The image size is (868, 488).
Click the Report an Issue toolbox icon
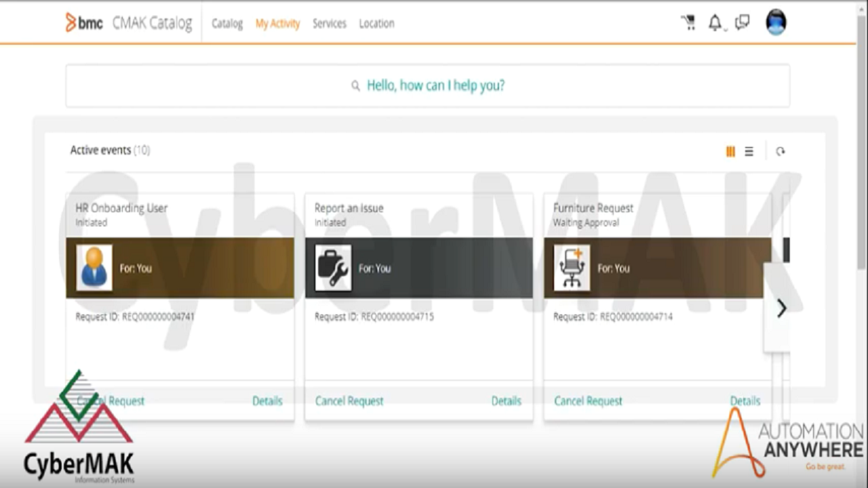coord(334,268)
